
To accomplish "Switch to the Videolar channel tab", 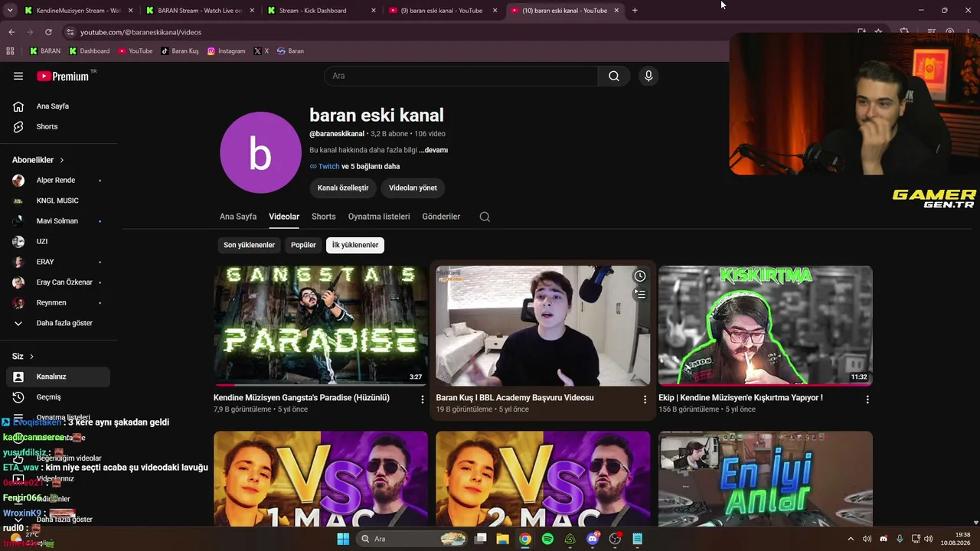I will (x=284, y=217).
